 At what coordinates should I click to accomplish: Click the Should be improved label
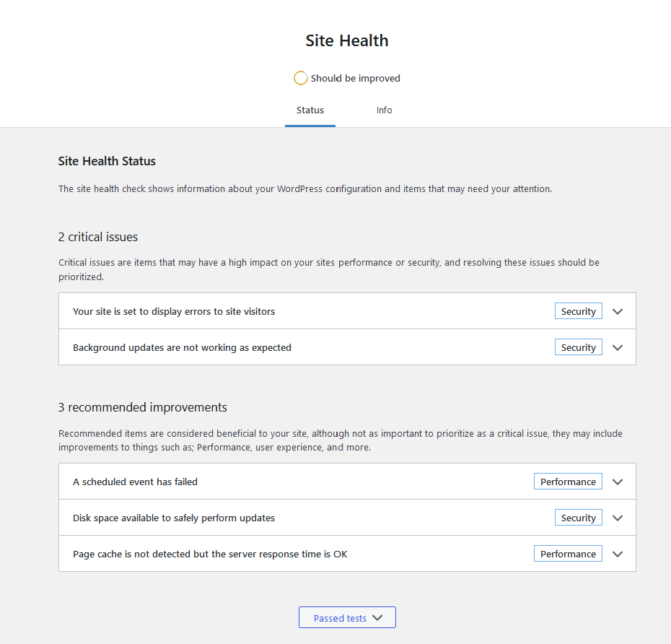[355, 78]
